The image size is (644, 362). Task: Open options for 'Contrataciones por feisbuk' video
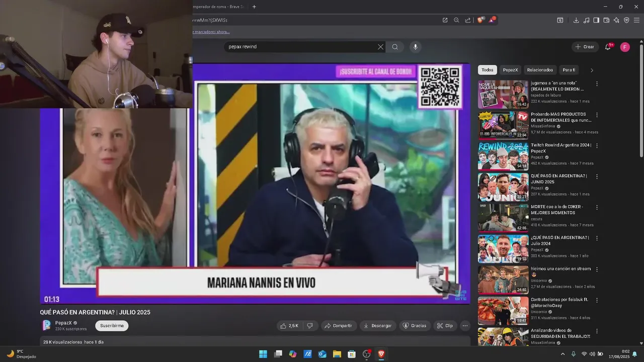point(597,300)
